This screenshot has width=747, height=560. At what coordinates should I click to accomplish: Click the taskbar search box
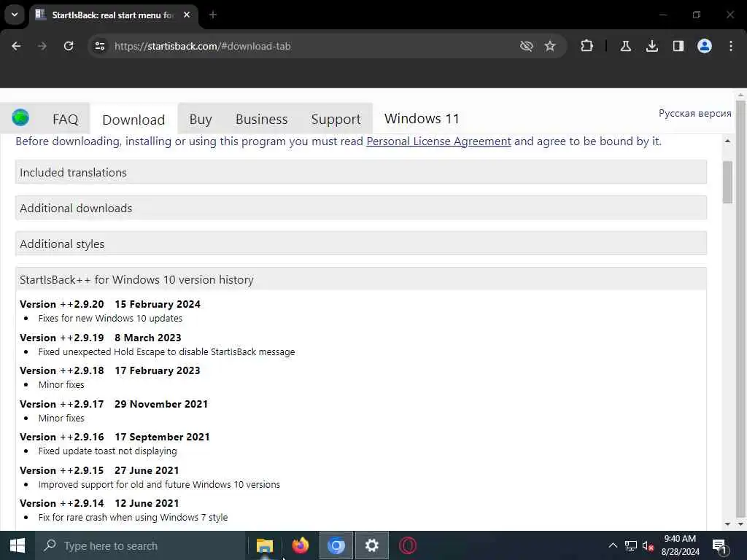click(x=139, y=545)
